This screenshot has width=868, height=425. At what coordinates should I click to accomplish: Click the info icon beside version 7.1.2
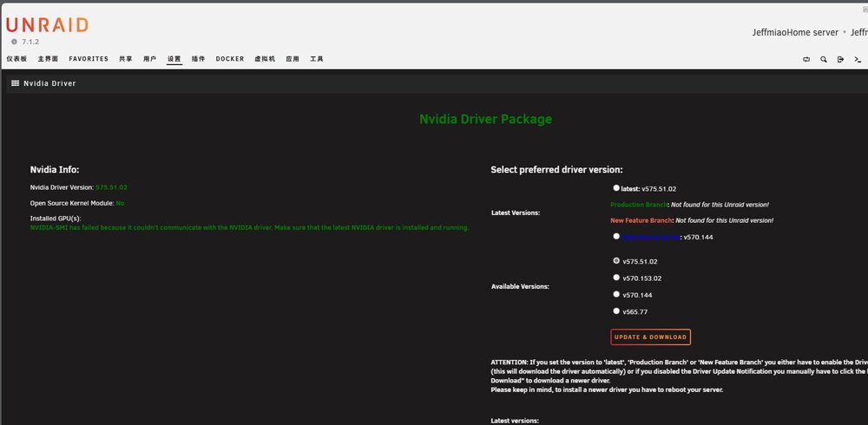[15, 42]
